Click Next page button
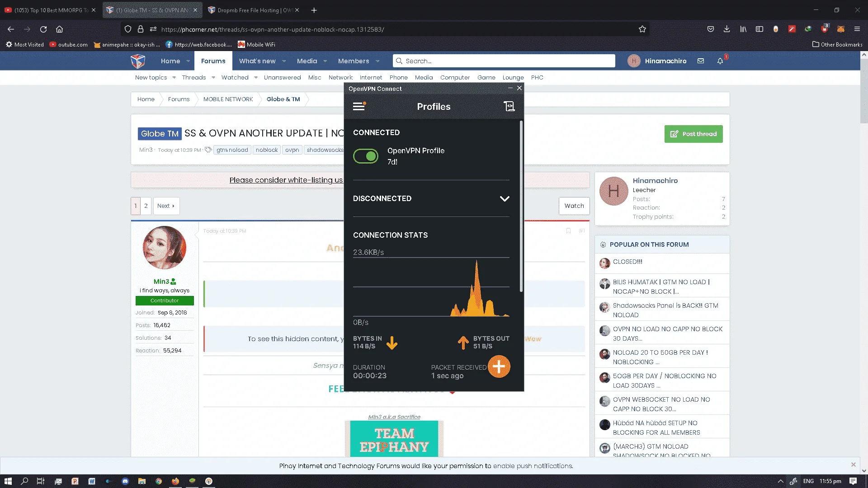868x488 pixels. (x=166, y=206)
